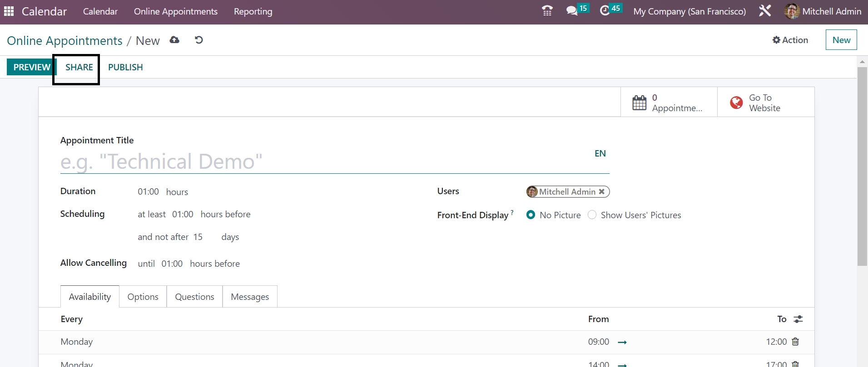Open the chat messages icon
The height and width of the screenshot is (367, 868).
pos(572,11)
